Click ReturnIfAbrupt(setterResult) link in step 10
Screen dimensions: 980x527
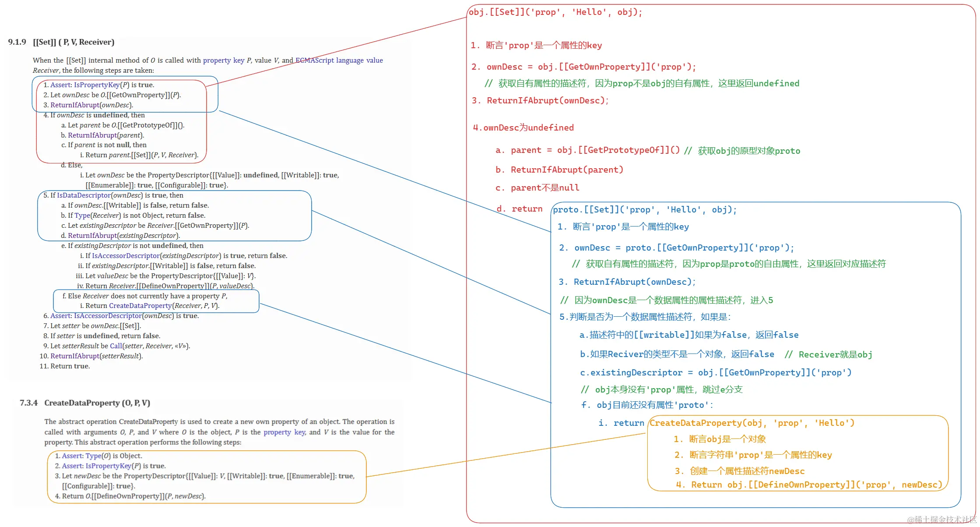click(75, 356)
